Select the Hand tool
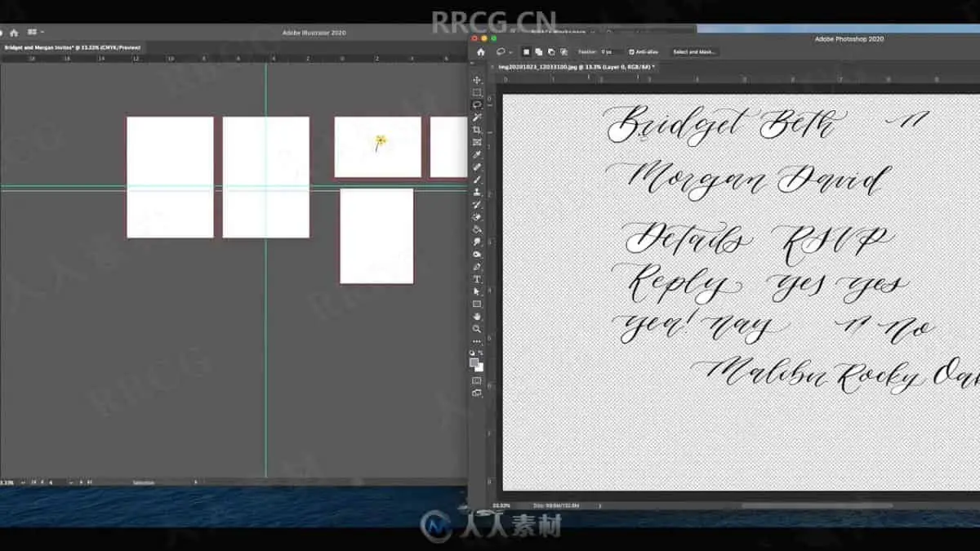The width and height of the screenshot is (980, 551). pos(477,317)
